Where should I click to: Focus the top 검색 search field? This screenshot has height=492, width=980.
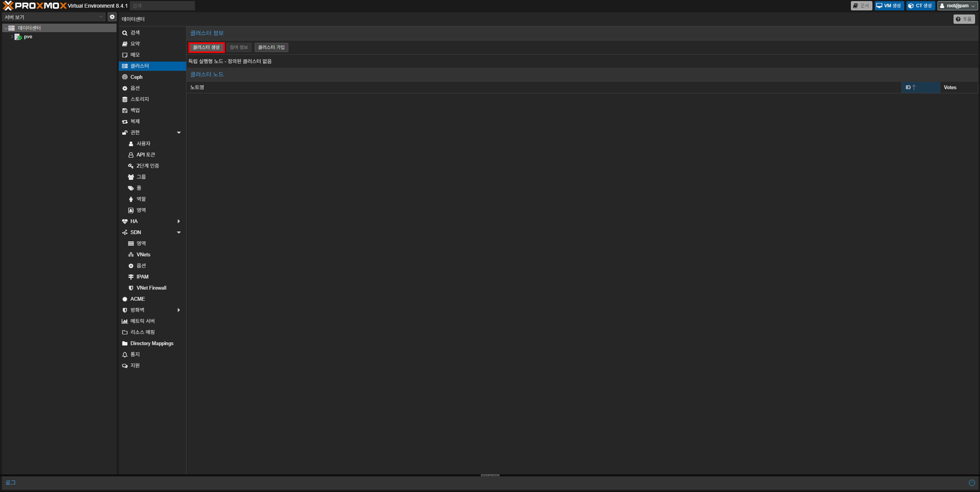[x=162, y=6]
